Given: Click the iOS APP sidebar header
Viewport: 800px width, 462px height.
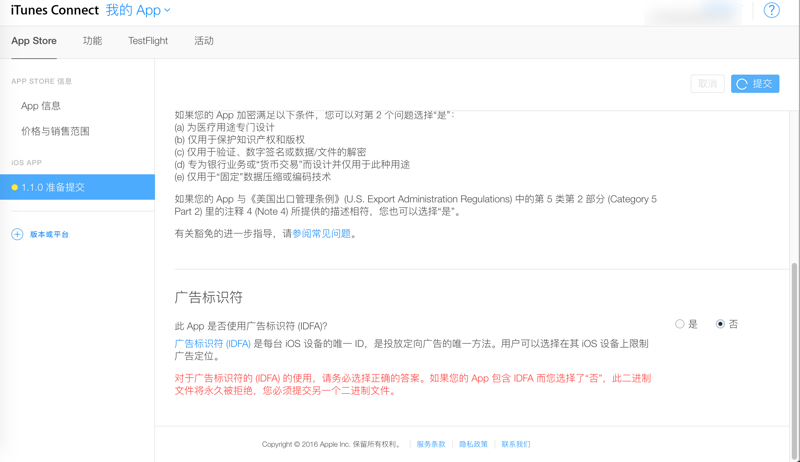Looking at the screenshot, I should coord(27,163).
